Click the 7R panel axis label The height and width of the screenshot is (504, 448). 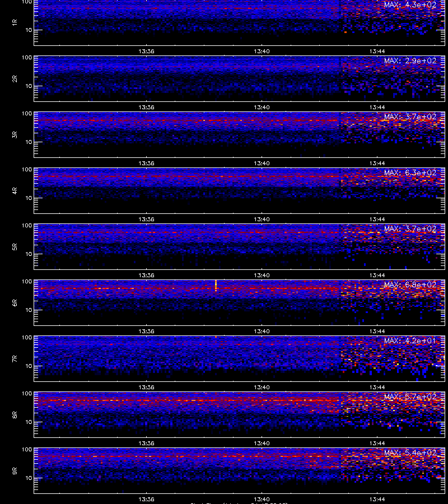pyautogui.click(x=15, y=359)
